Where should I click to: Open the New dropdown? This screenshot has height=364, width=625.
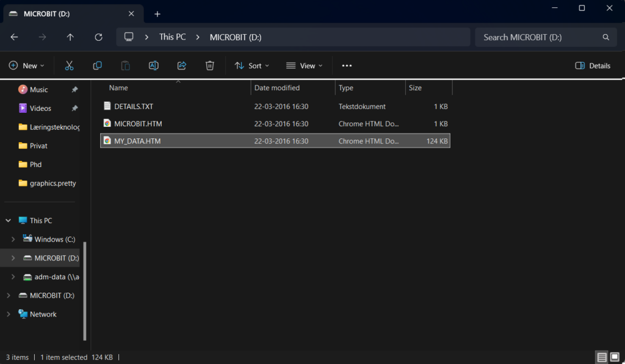click(x=26, y=66)
